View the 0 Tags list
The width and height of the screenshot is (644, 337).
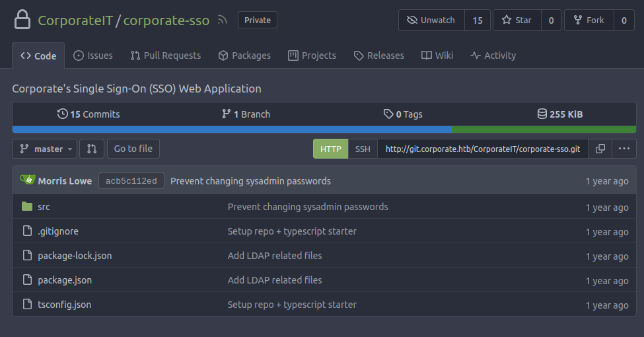coord(403,114)
